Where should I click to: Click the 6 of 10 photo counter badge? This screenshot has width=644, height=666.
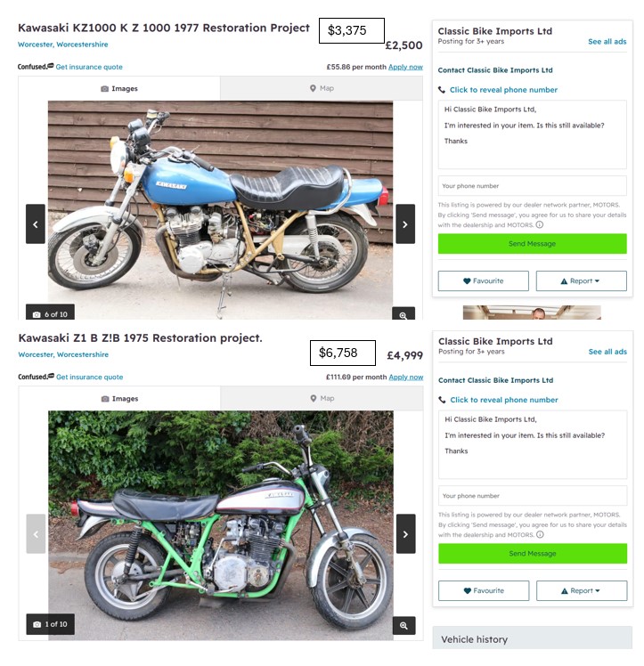point(50,313)
